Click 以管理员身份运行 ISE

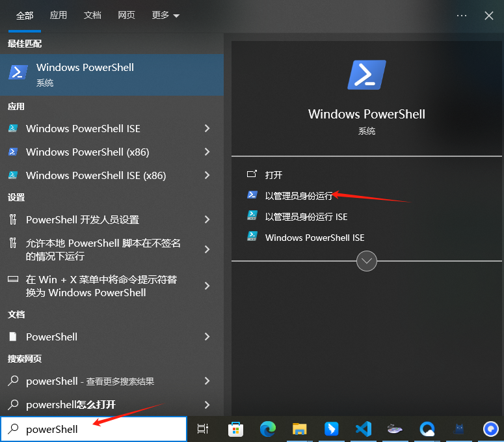[x=306, y=217]
